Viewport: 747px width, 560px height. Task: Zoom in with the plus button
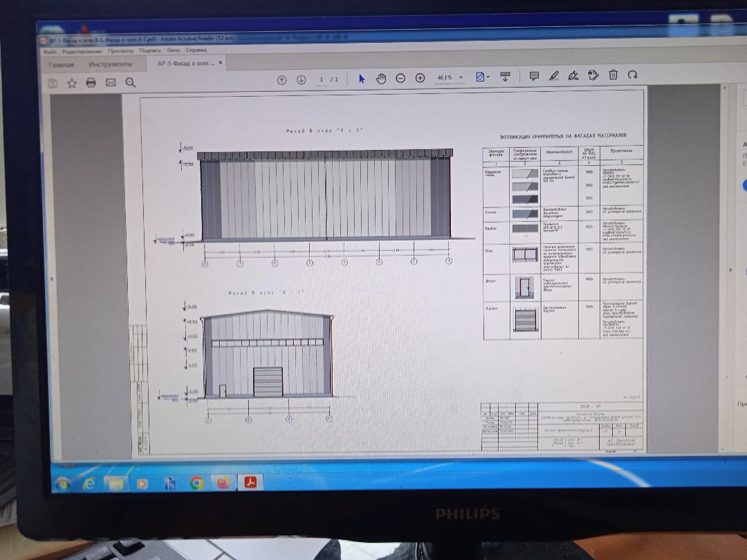pyautogui.click(x=420, y=79)
